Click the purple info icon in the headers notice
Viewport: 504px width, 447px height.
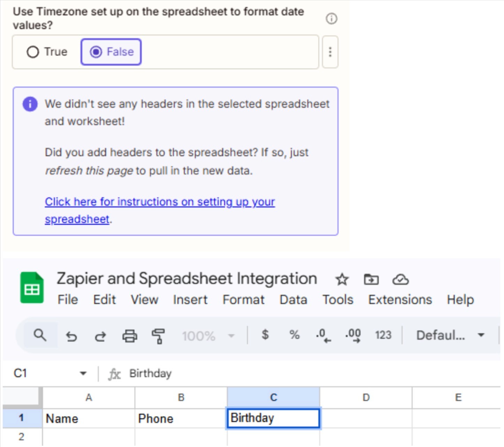coord(30,104)
